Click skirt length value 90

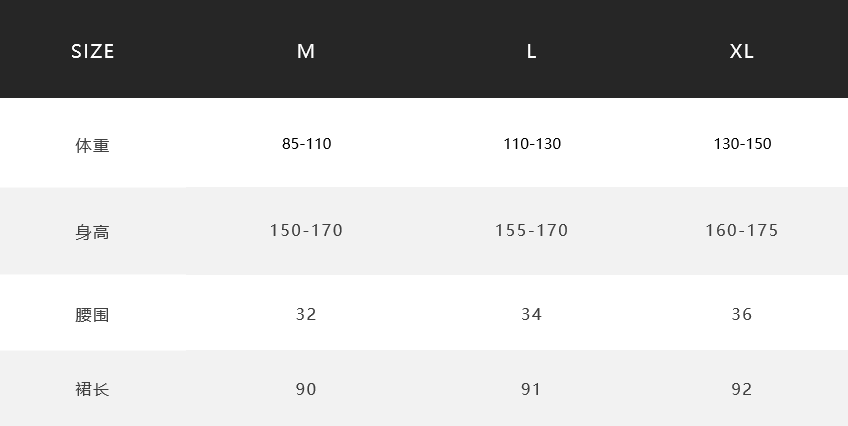coord(306,389)
